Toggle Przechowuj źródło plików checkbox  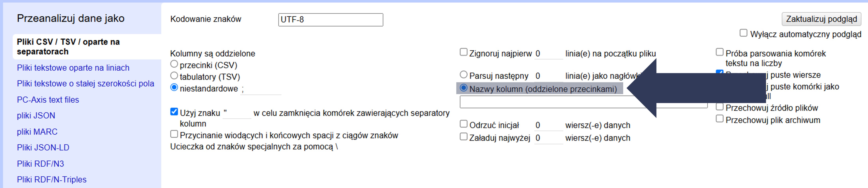719,107
